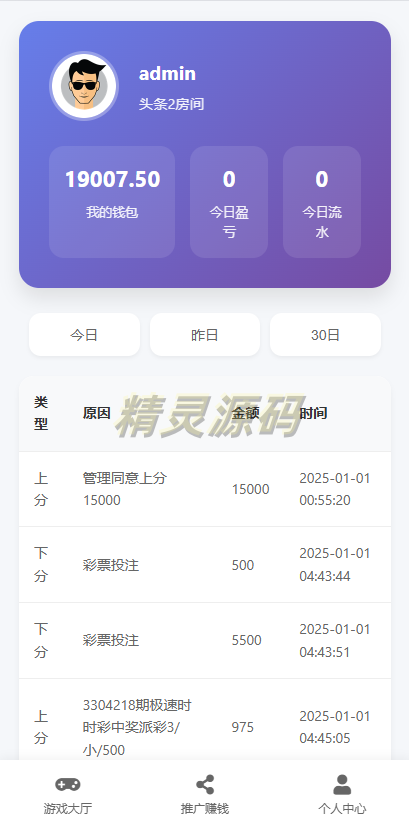Click the 金额 column header

tap(246, 414)
